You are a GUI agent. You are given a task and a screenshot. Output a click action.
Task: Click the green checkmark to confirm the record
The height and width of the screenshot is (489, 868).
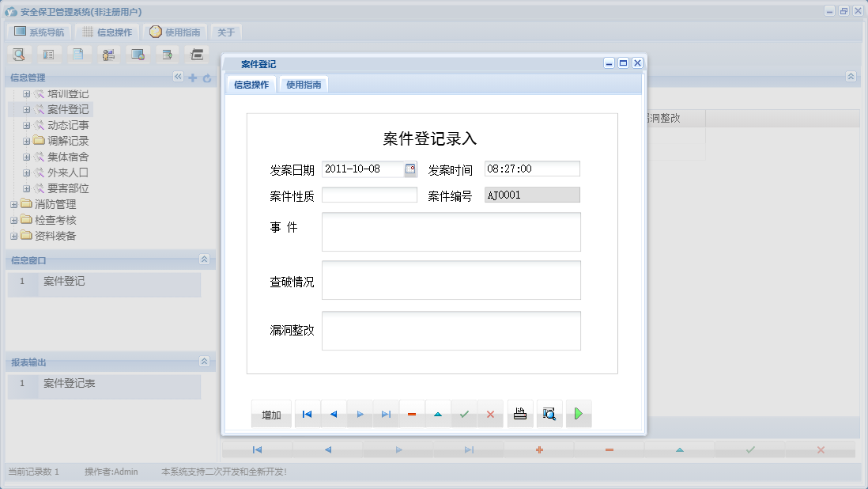point(464,413)
